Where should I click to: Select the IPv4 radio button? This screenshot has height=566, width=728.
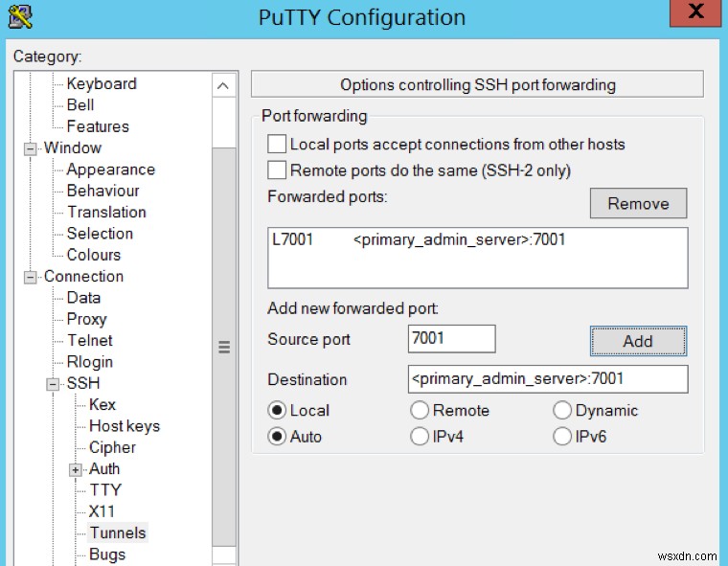click(420, 437)
